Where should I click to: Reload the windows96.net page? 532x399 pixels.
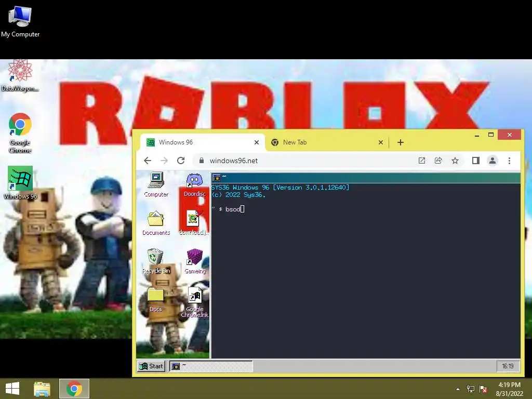tap(181, 161)
